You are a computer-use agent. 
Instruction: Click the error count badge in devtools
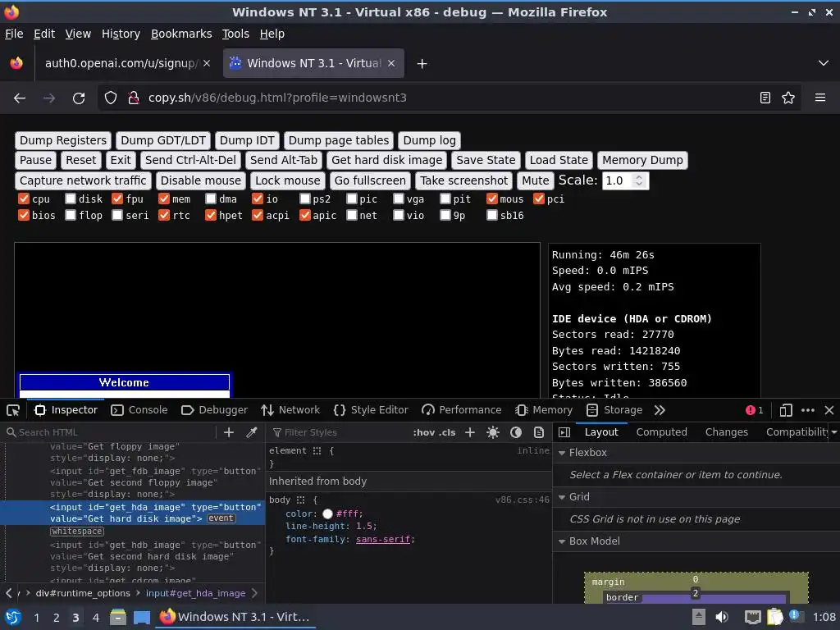coord(755,410)
